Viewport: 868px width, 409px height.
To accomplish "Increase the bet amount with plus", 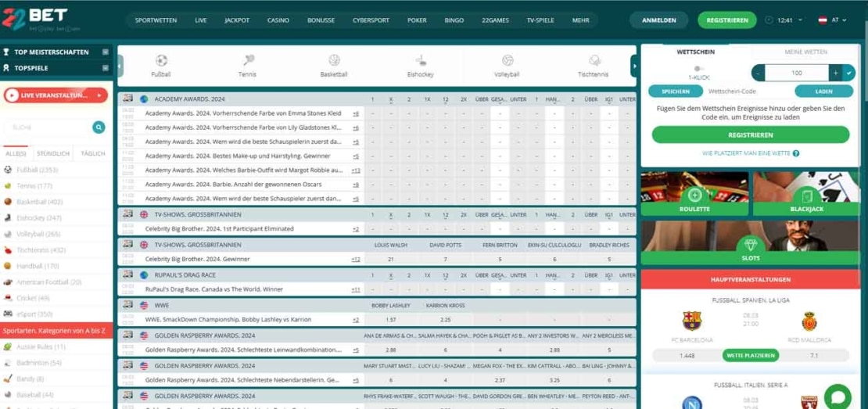I will (835, 73).
